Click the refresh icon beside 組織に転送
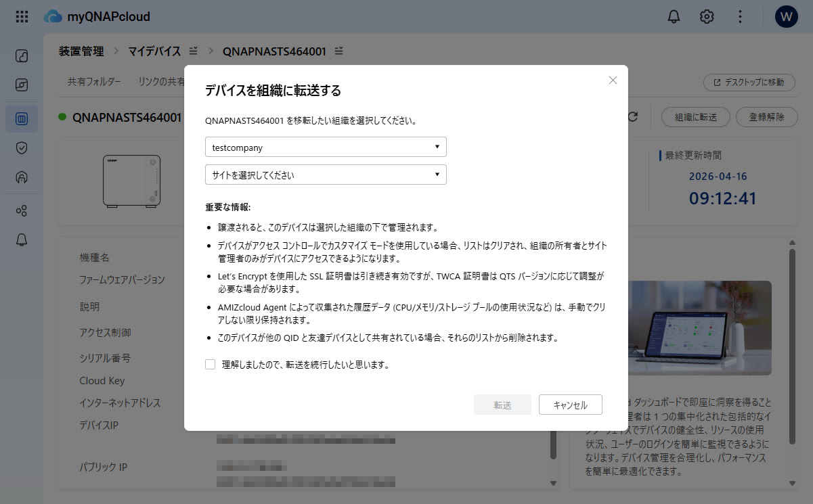The image size is (813, 504). [633, 117]
